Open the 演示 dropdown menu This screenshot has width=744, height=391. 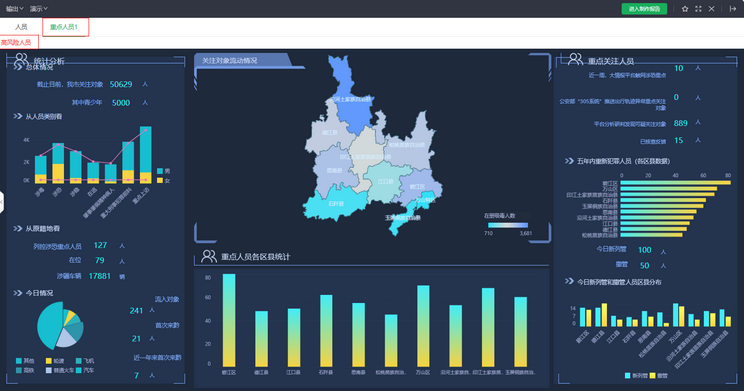pyautogui.click(x=38, y=9)
